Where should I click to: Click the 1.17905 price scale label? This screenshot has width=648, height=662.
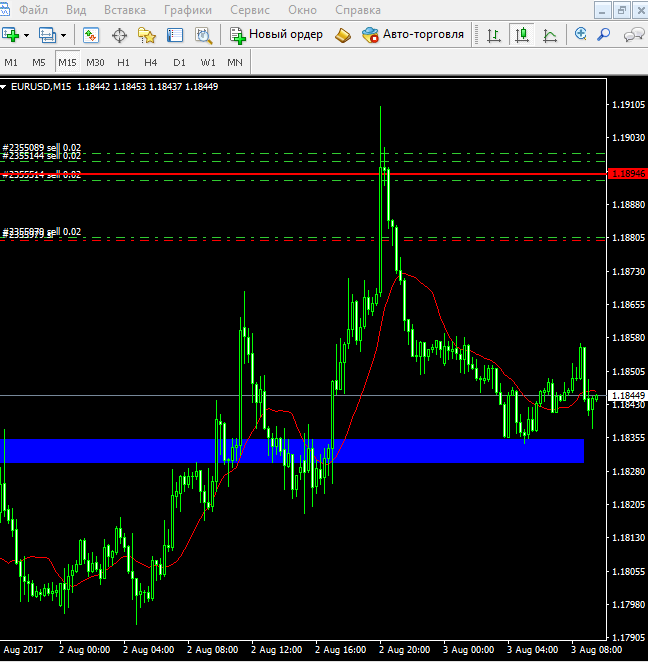[629, 637]
